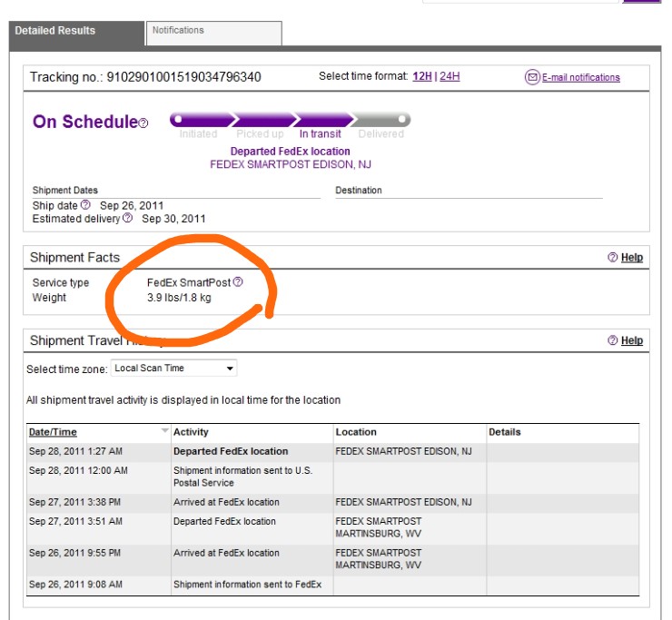Click the FedEx SmartPost service type value
The width and height of the screenshot is (672, 620).
click(189, 283)
